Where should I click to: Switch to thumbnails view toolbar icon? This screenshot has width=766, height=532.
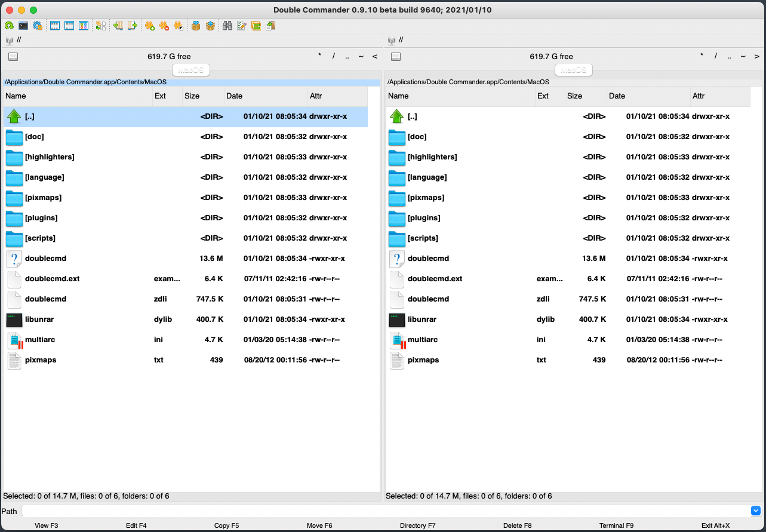pos(84,26)
